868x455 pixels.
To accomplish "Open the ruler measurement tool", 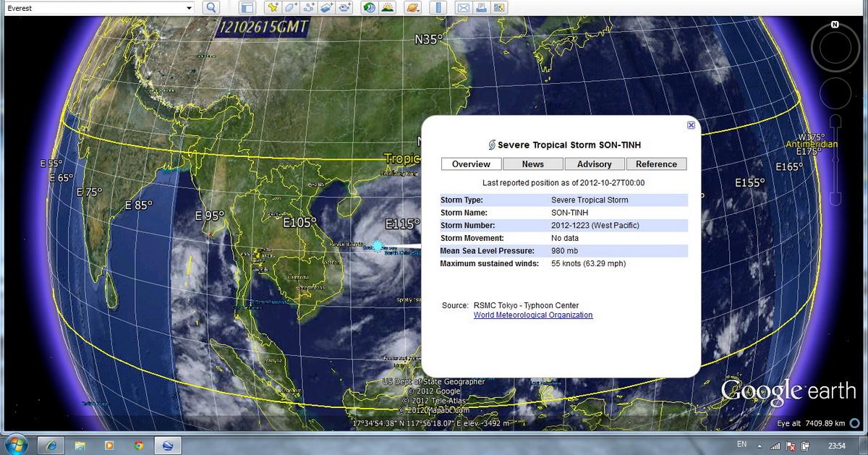I will [438, 7].
